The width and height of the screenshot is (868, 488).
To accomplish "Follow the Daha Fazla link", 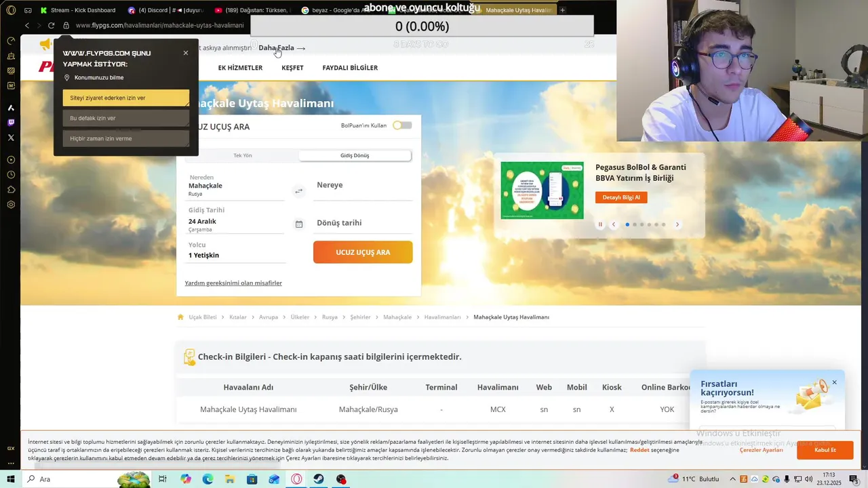I will [281, 48].
